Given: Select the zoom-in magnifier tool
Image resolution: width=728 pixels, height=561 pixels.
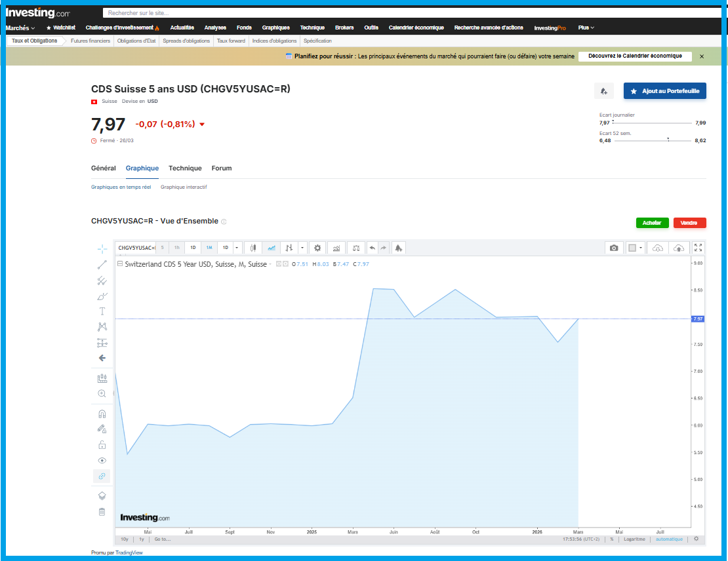Looking at the screenshot, I should pyautogui.click(x=102, y=393).
